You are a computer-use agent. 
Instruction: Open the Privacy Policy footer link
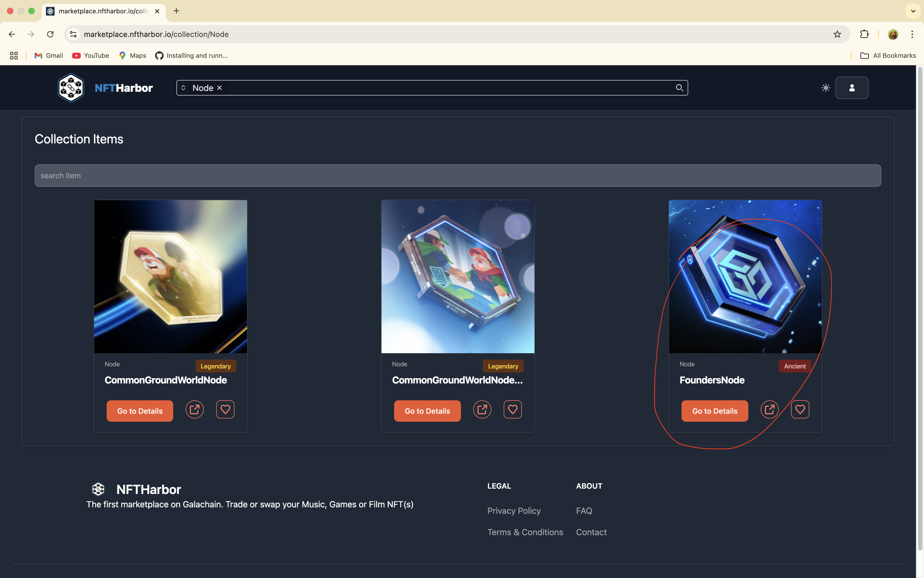pyautogui.click(x=514, y=511)
